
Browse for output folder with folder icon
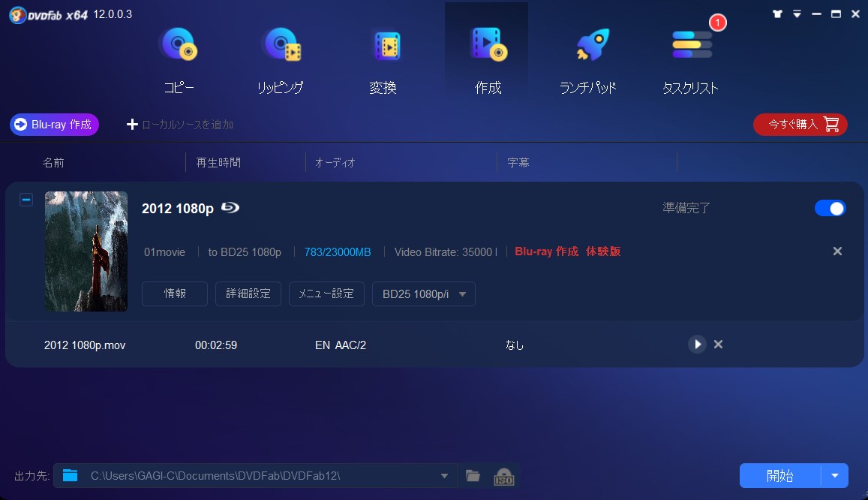click(x=473, y=476)
